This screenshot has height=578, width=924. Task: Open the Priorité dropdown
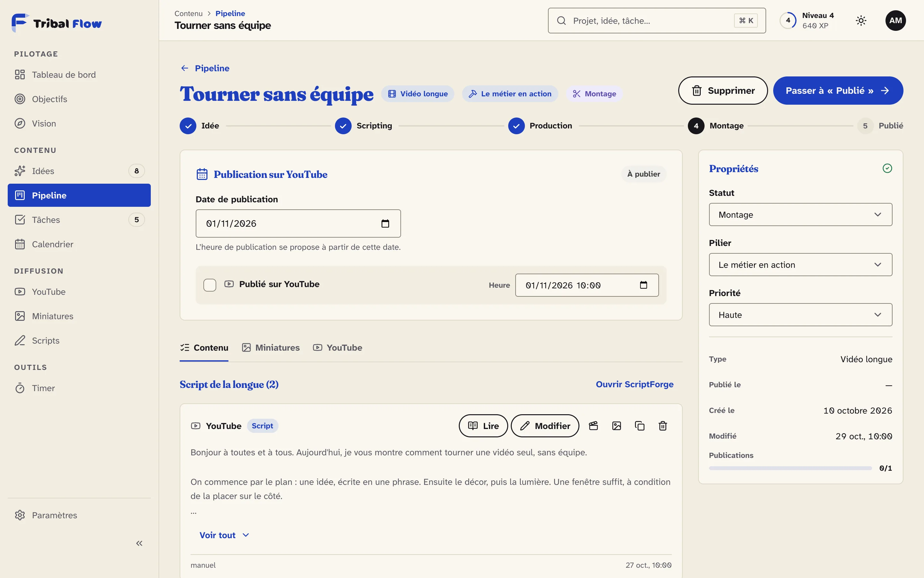(800, 315)
